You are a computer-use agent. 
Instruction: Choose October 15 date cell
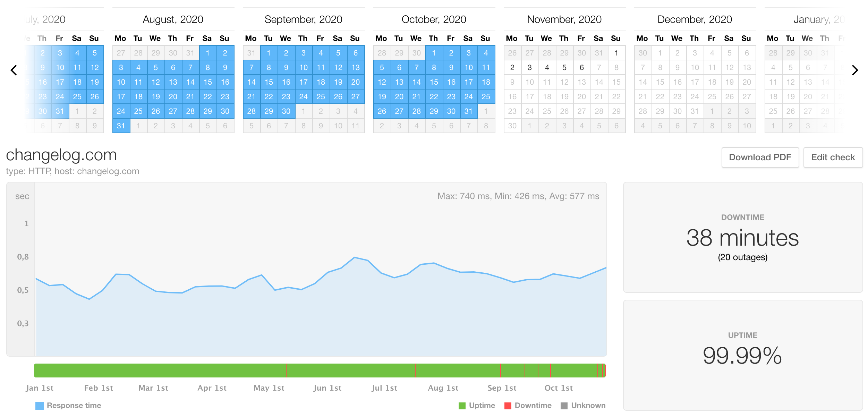434,82
